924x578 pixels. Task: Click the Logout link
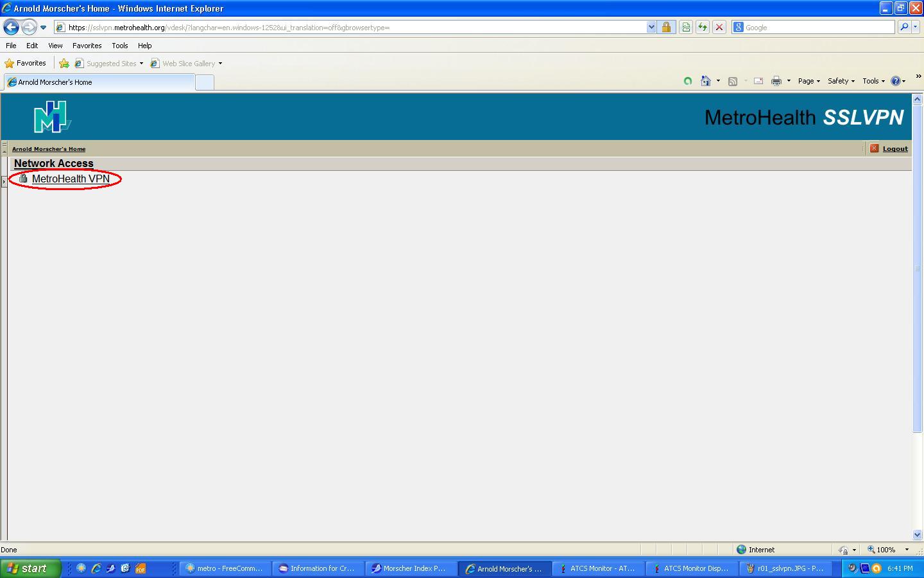coord(894,149)
